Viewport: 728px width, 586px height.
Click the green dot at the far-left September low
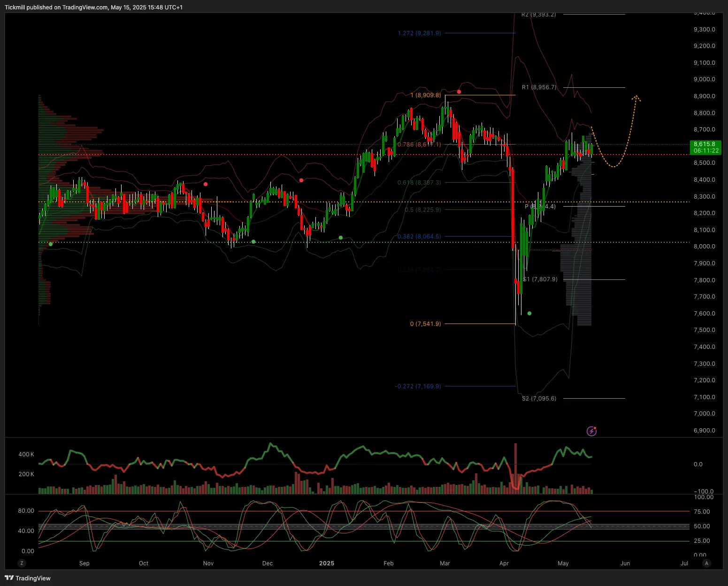point(51,244)
